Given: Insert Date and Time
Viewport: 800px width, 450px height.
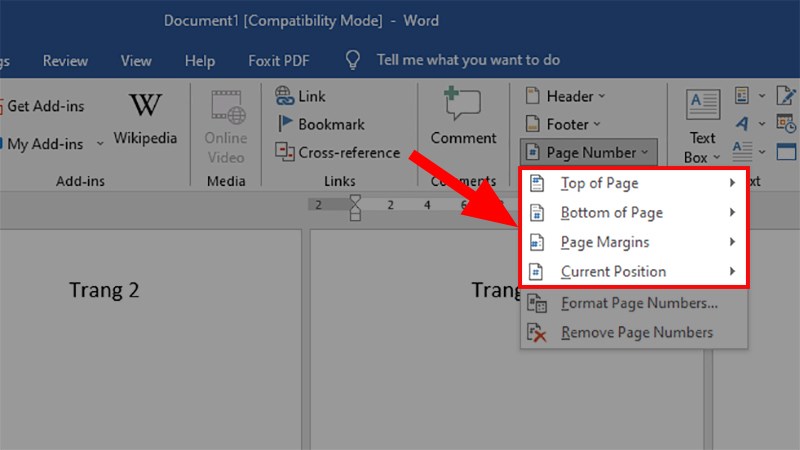Looking at the screenshot, I should 786,123.
